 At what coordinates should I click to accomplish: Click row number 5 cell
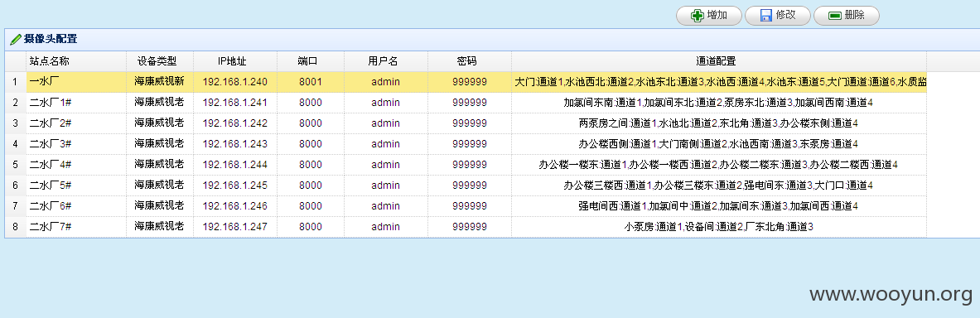coord(16,164)
